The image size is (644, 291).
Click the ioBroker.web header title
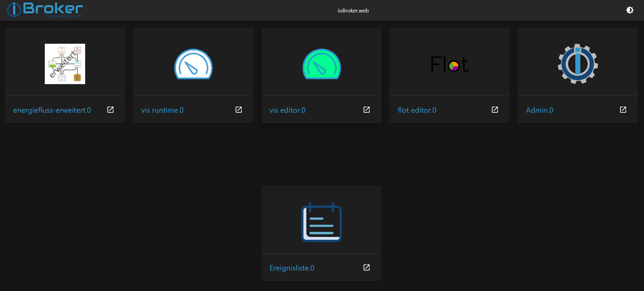tap(353, 10)
